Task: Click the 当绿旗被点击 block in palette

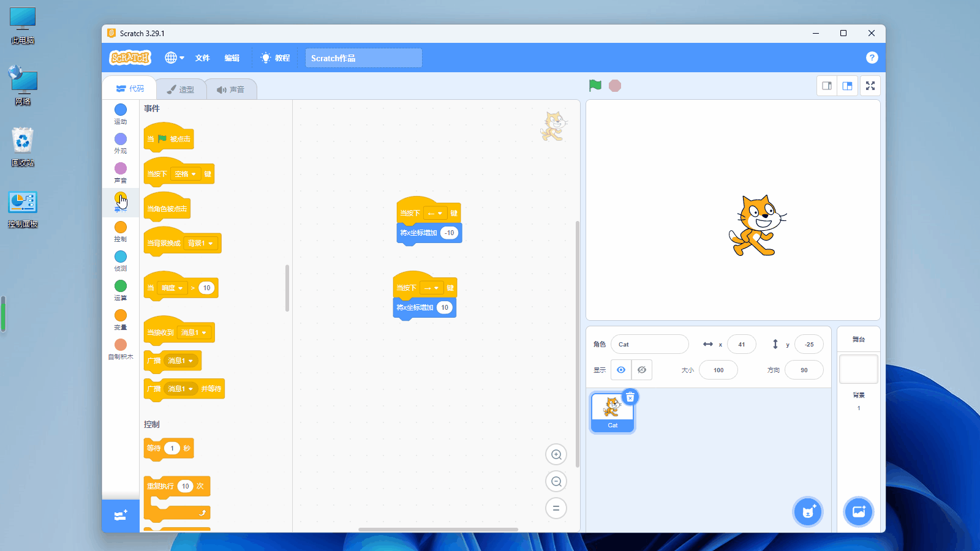Action: [168, 138]
